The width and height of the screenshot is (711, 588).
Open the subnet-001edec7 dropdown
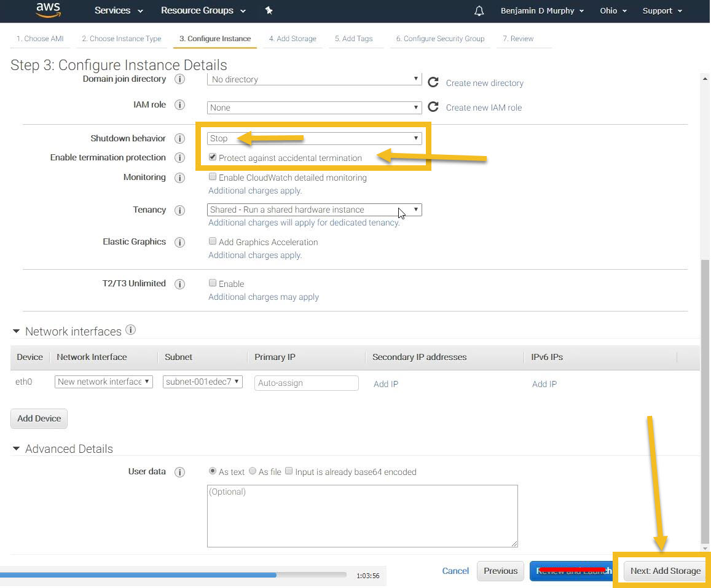(202, 382)
